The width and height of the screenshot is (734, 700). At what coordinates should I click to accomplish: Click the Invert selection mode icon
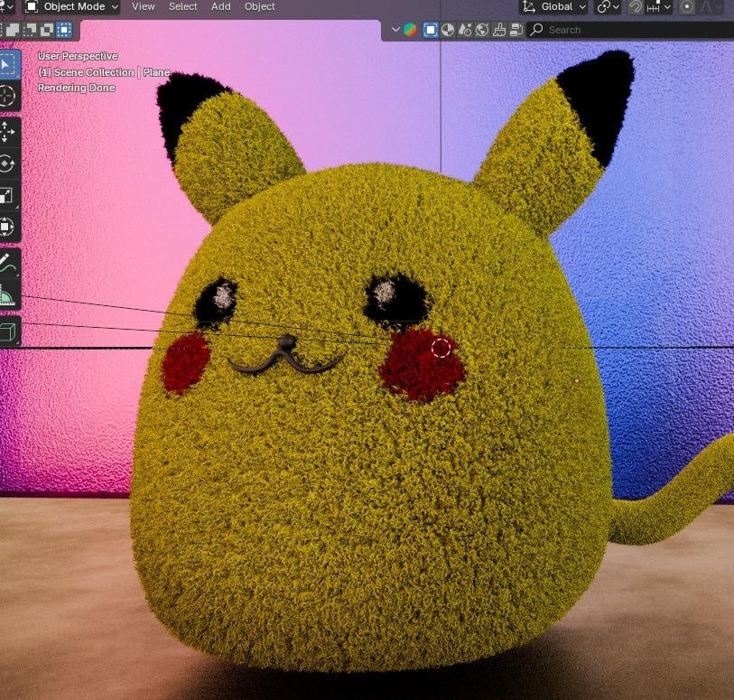click(x=47, y=30)
